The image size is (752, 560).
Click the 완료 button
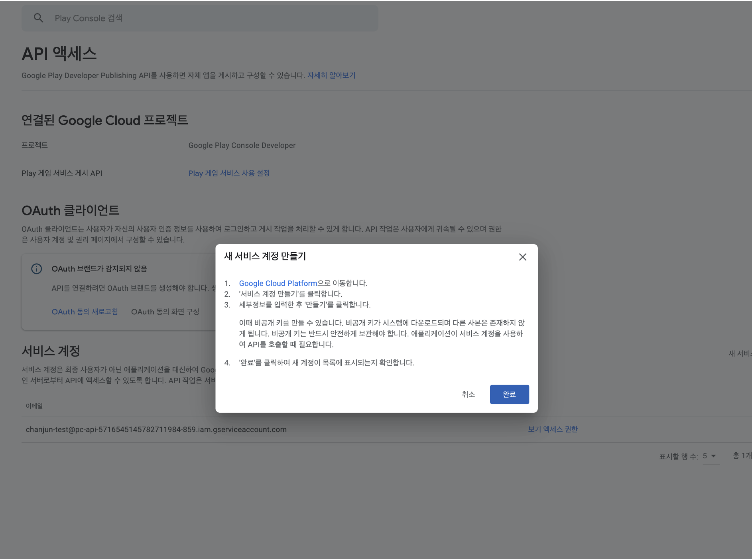pos(509,394)
